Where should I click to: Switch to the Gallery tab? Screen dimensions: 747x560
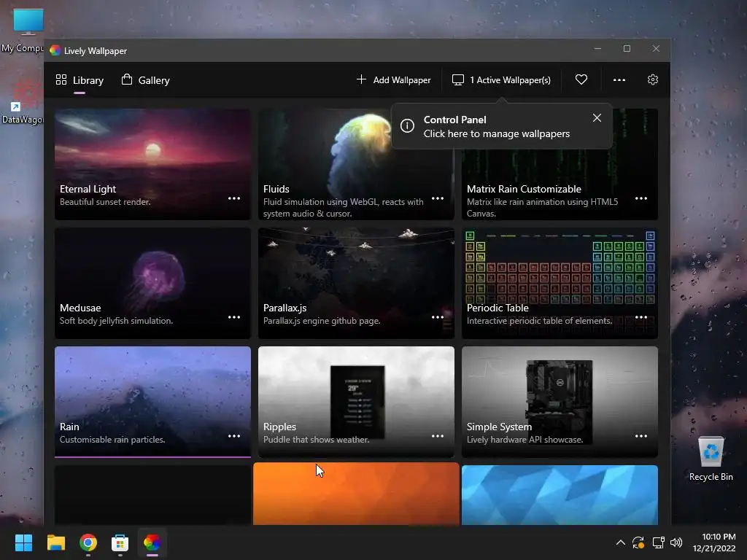click(146, 80)
